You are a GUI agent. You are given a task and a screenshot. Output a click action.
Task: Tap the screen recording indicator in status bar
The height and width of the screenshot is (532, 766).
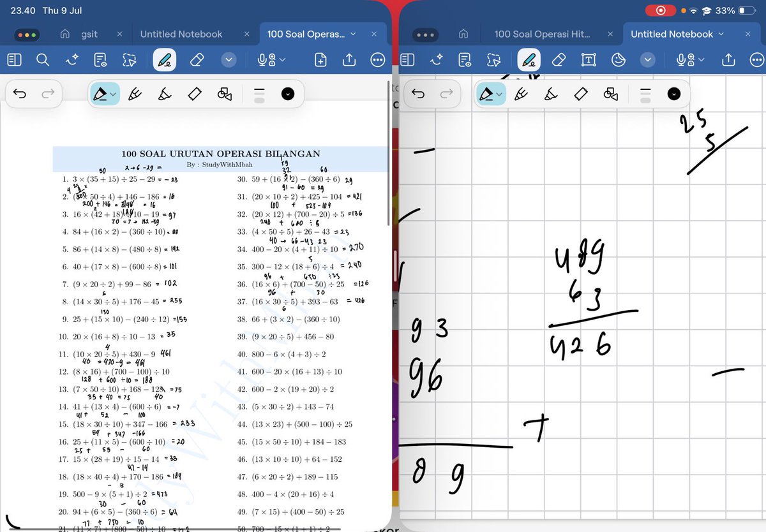click(661, 11)
